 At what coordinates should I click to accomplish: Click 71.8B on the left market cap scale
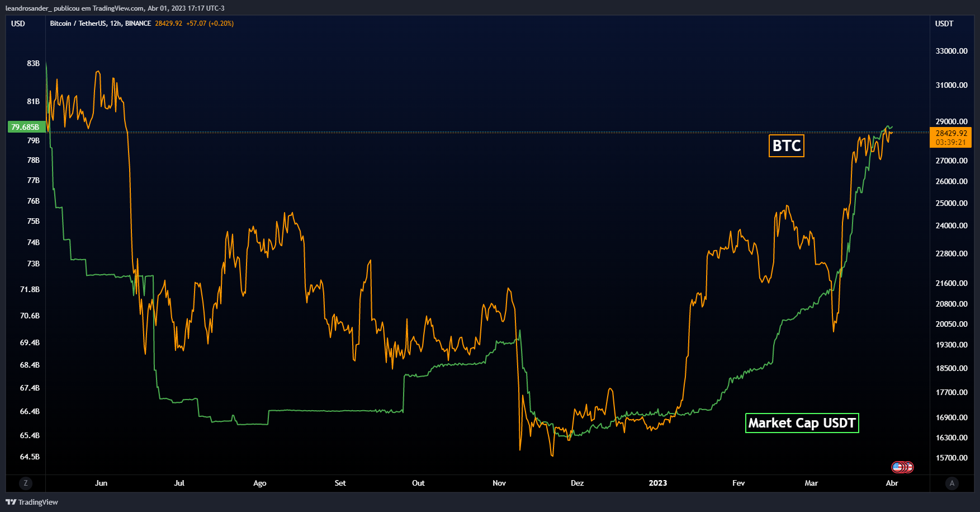(30, 289)
